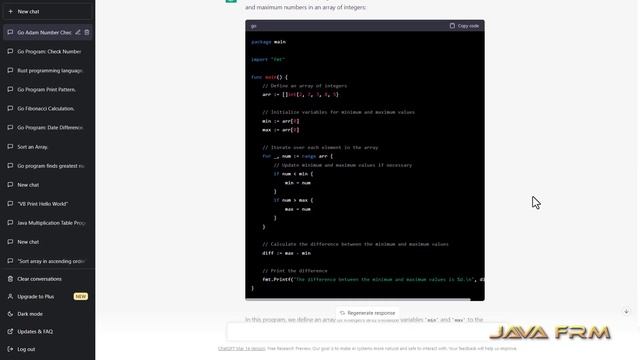Click the chat bubble icon beside Go Fibonacci Calculation

click(x=10, y=108)
